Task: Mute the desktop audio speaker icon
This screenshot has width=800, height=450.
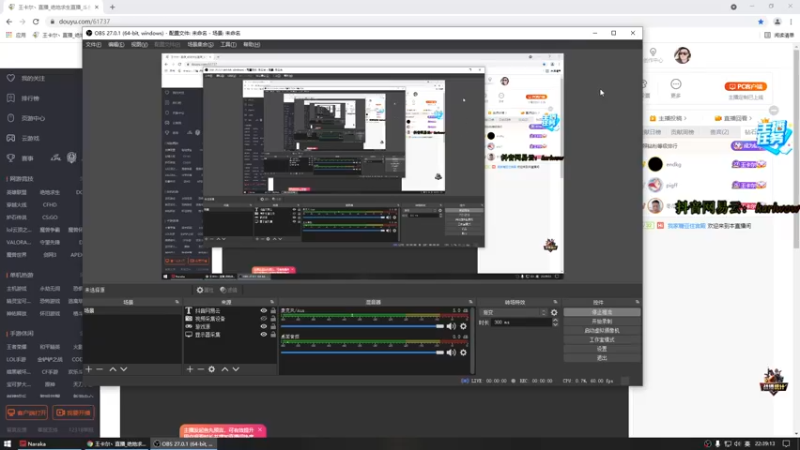Action: point(452,353)
